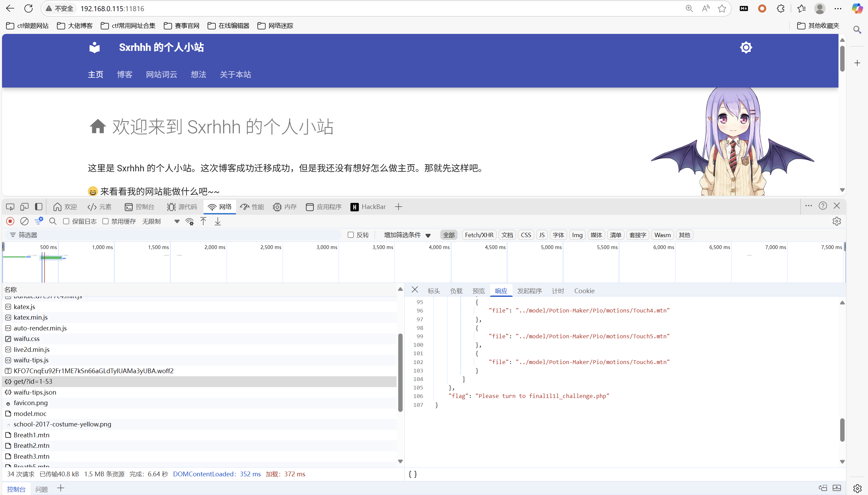Open the 标头 request detail tab
This screenshot has width=868, height=495.
(x=433, y=291)
